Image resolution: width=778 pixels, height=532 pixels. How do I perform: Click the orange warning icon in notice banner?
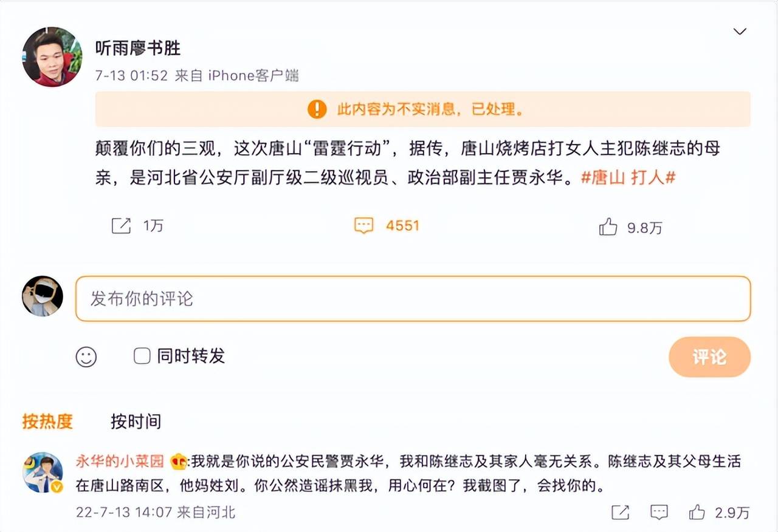[317, 109]
